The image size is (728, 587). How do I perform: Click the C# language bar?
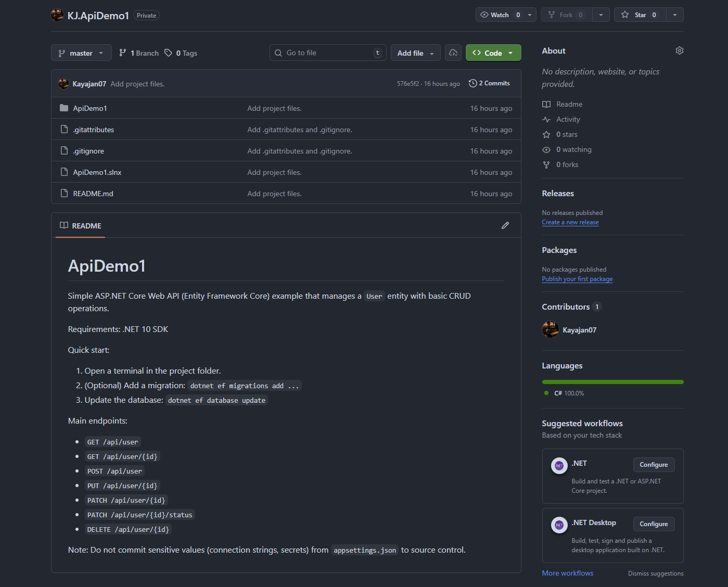[612, 382]
